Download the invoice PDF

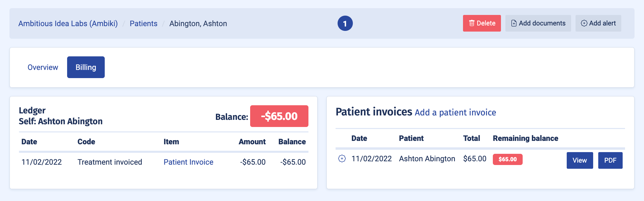(610, 160)
